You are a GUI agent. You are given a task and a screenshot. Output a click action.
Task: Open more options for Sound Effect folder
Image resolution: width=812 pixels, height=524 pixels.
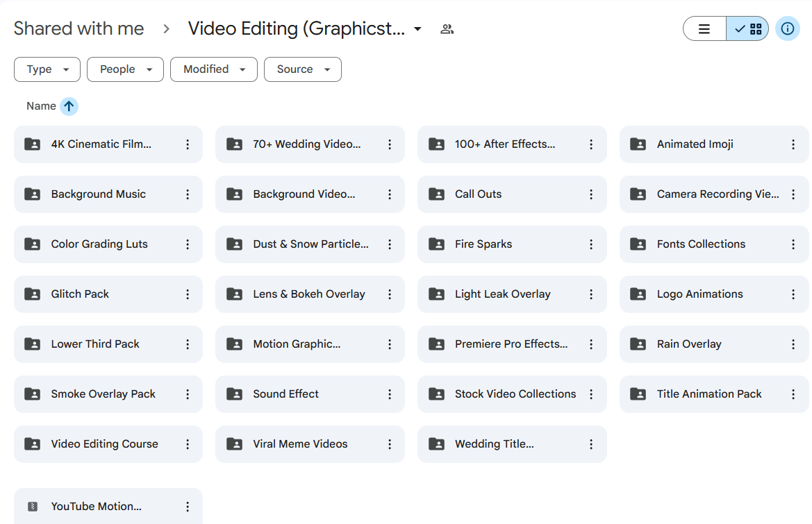click(x=390, y=394)
